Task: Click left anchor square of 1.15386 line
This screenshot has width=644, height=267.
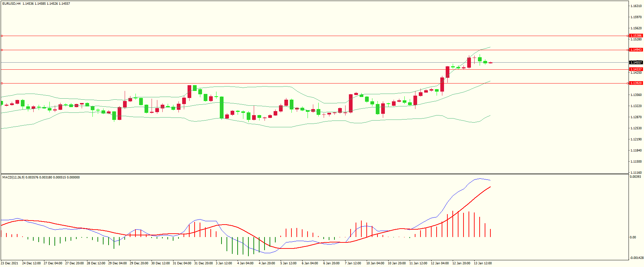Action: point(2,36)
